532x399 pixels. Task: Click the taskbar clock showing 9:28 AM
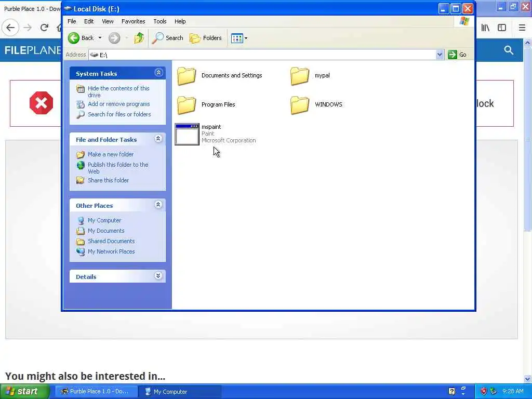(x=513, y=392)
